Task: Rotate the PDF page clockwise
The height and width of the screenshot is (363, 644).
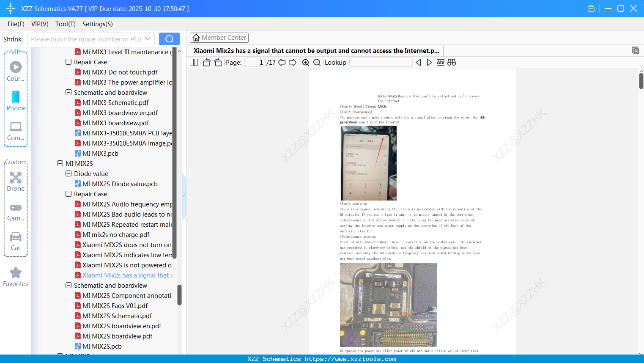Action: [218, 62]
